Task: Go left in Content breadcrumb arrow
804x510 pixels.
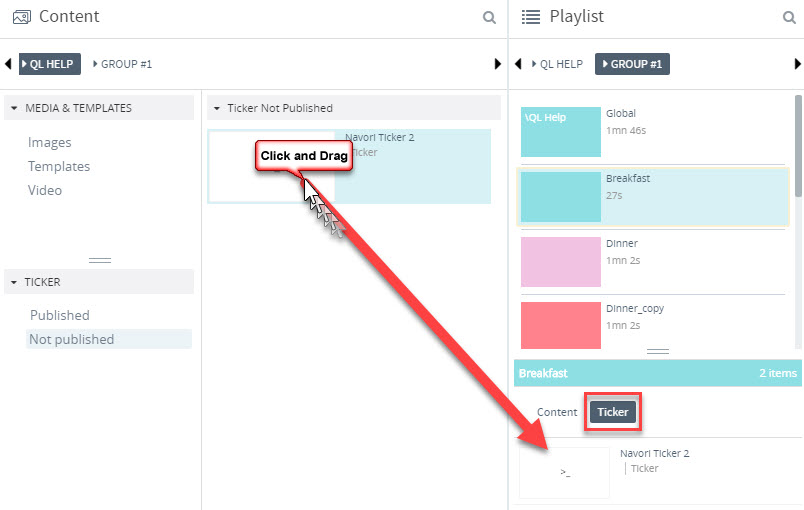Action: (x=8, y=64)
